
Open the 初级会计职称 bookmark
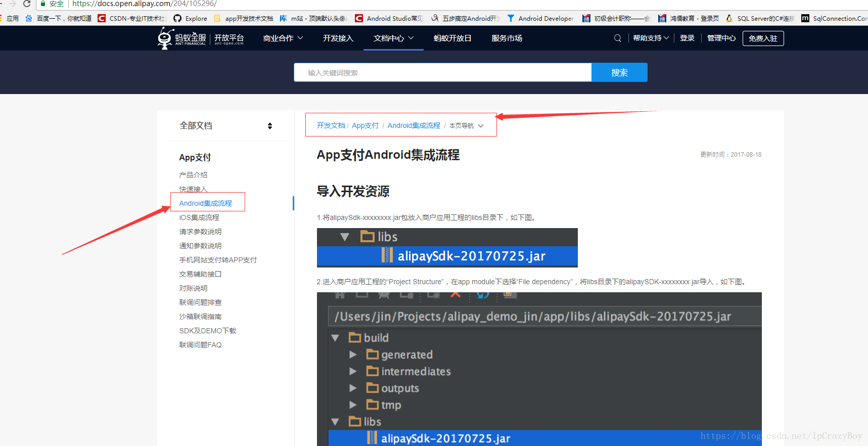(x=616, y=18)
